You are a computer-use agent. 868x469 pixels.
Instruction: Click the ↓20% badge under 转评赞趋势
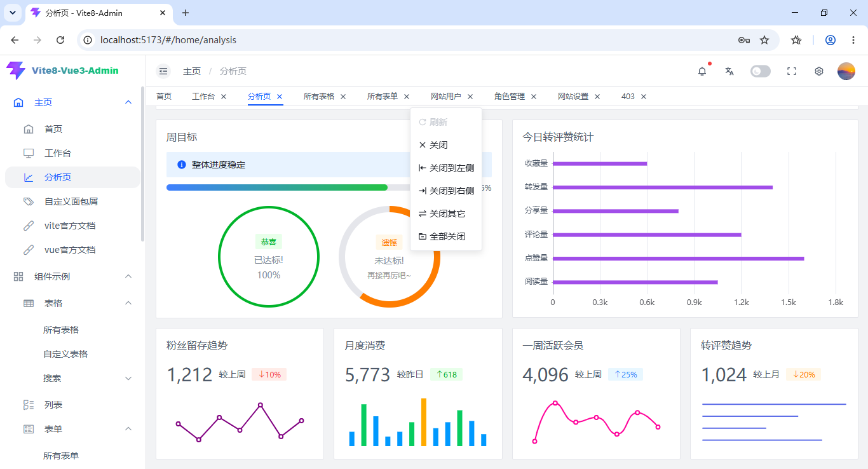[804, 374]
